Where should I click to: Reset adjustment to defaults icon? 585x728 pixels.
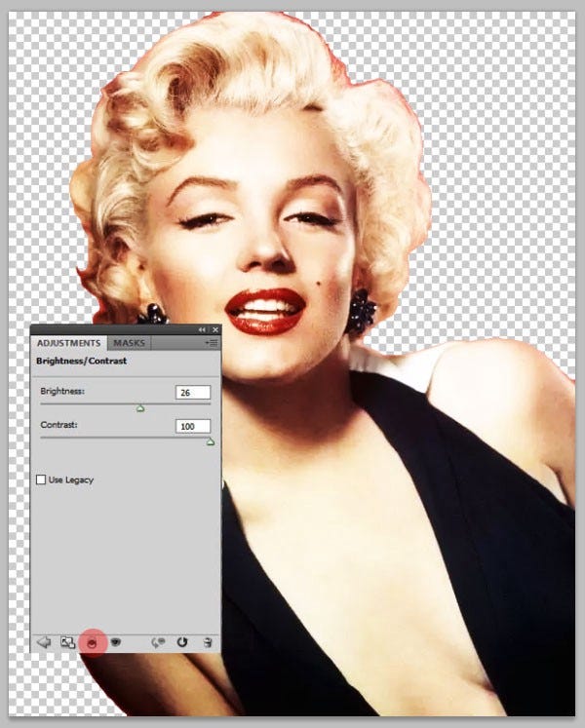pyautogui.click(x=182, y=642)
